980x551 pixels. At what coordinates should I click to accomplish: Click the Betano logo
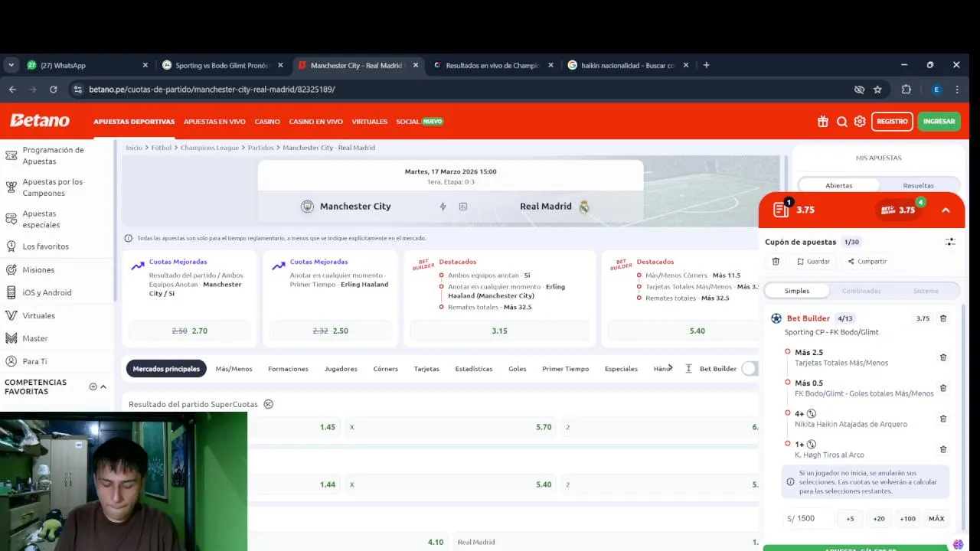click(40, 121)
